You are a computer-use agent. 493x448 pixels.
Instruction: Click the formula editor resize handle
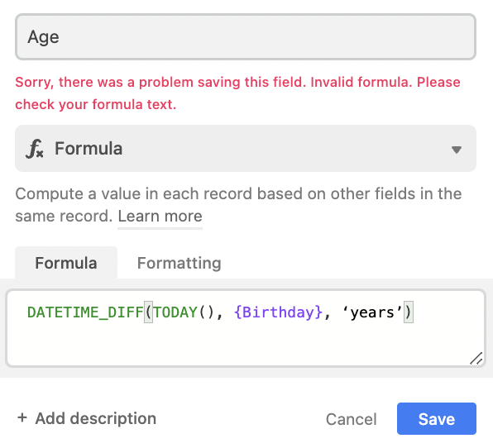click(476, 359)
